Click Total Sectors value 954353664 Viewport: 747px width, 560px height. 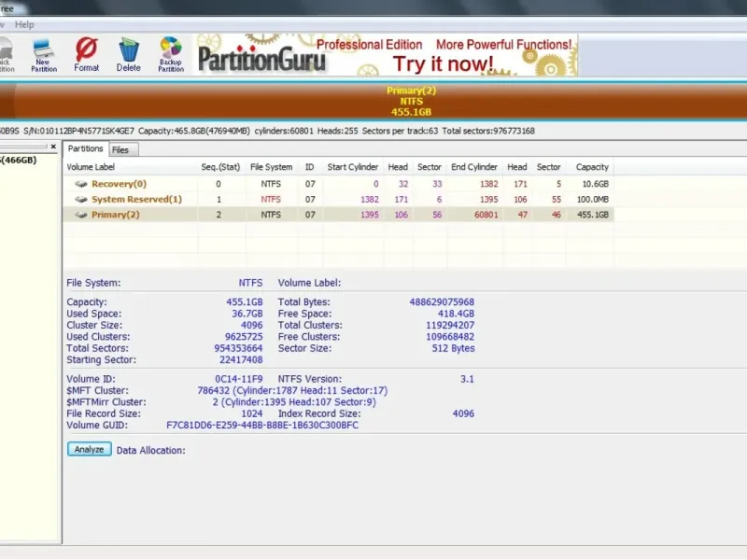(x=238, y=348)
